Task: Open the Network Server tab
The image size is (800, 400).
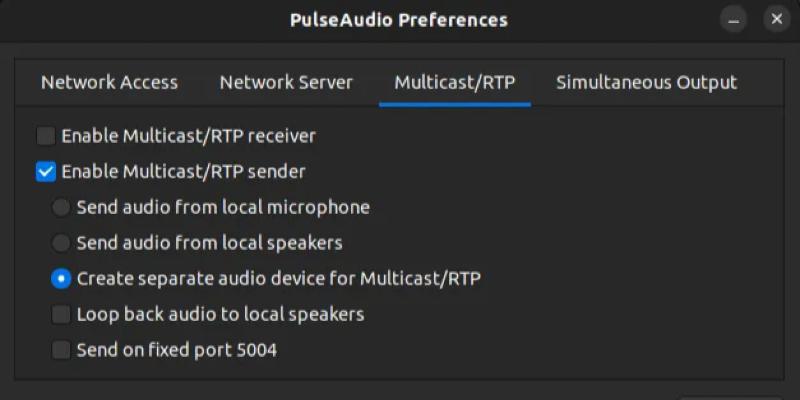Action: point(286,82)
